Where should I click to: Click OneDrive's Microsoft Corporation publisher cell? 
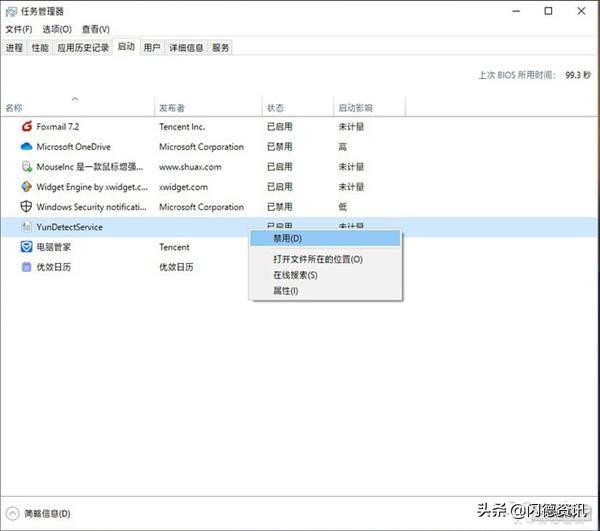coord(201,147)
